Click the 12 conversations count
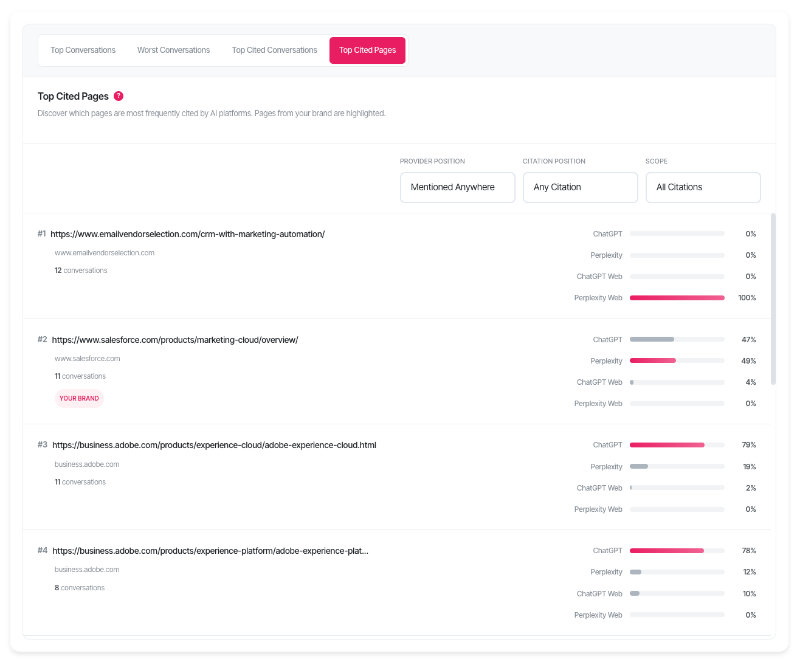This screenshot has width=800, height=662. [x=81, y=270]
